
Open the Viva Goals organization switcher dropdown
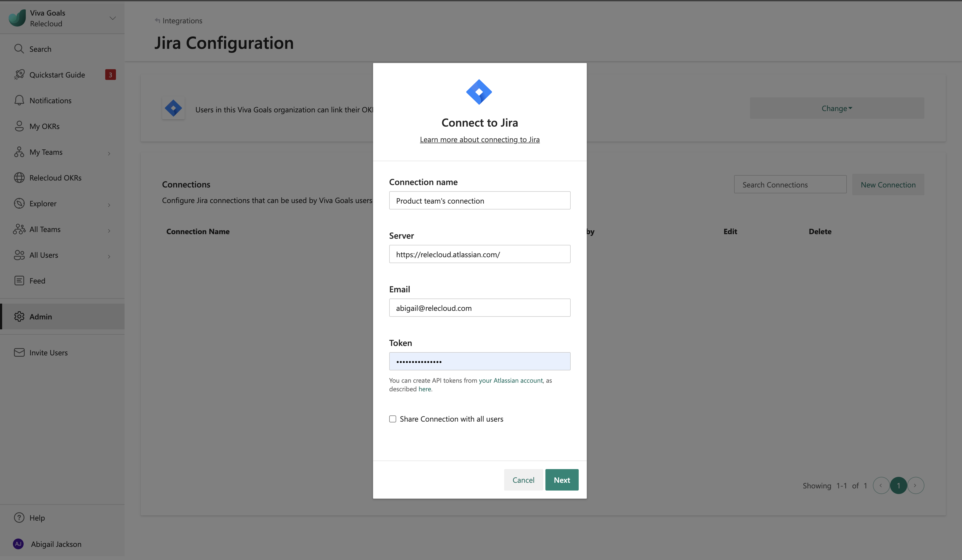click(113, 18)
